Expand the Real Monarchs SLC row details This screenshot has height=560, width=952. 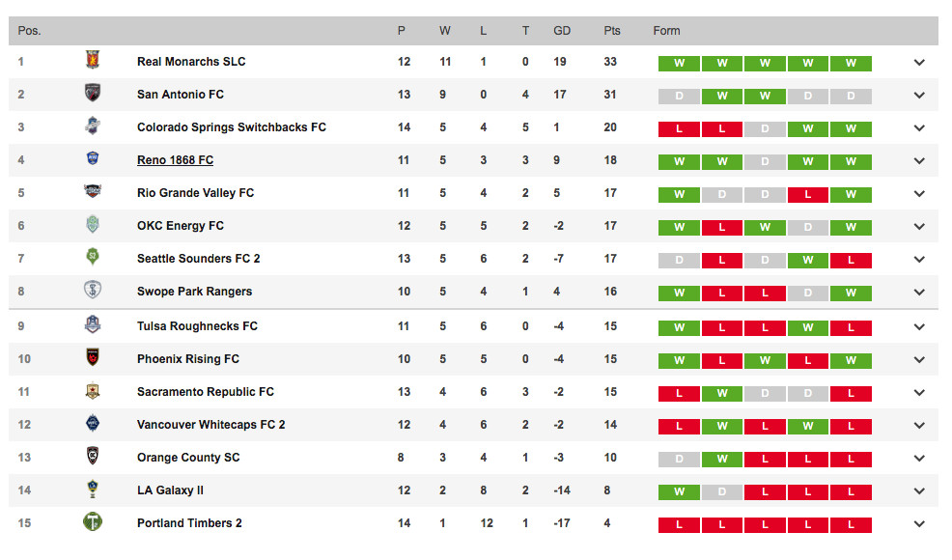(x=919, y=63)
